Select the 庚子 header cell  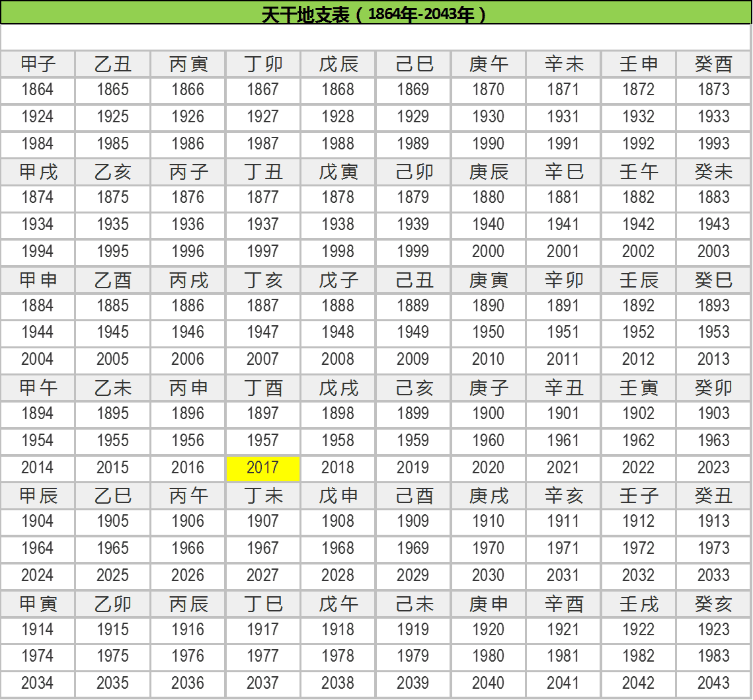(x=489, y=388)
